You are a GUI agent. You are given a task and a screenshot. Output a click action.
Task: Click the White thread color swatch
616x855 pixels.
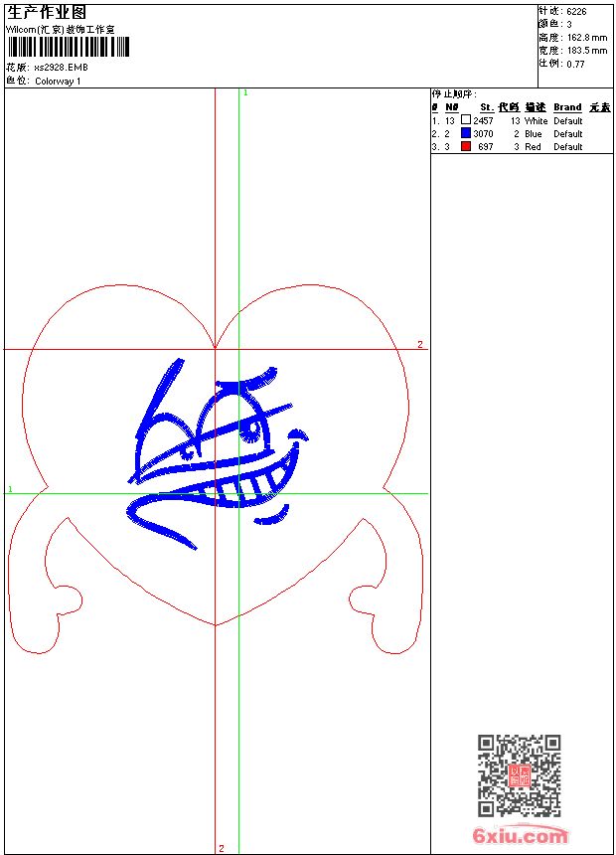pyautogui.click(x=466, y=119)
